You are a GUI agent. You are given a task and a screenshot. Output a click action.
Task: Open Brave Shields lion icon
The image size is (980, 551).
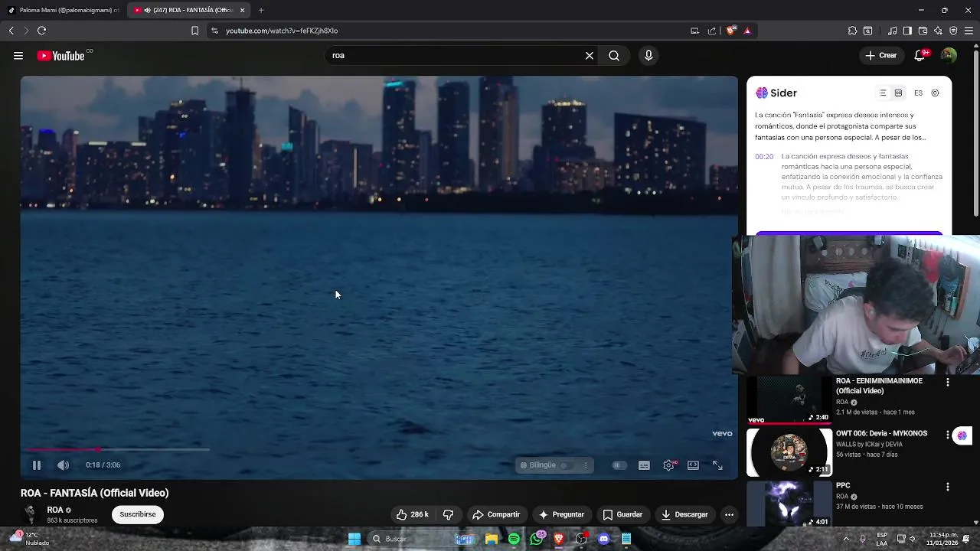[x=731, y=31]
